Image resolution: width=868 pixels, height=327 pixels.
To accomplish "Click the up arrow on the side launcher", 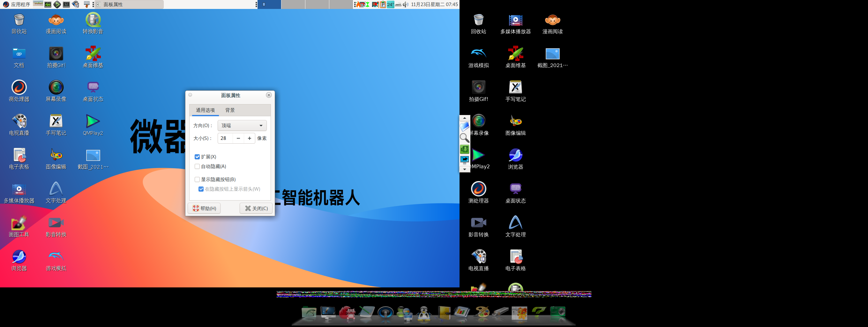I will tap(464, 118).
